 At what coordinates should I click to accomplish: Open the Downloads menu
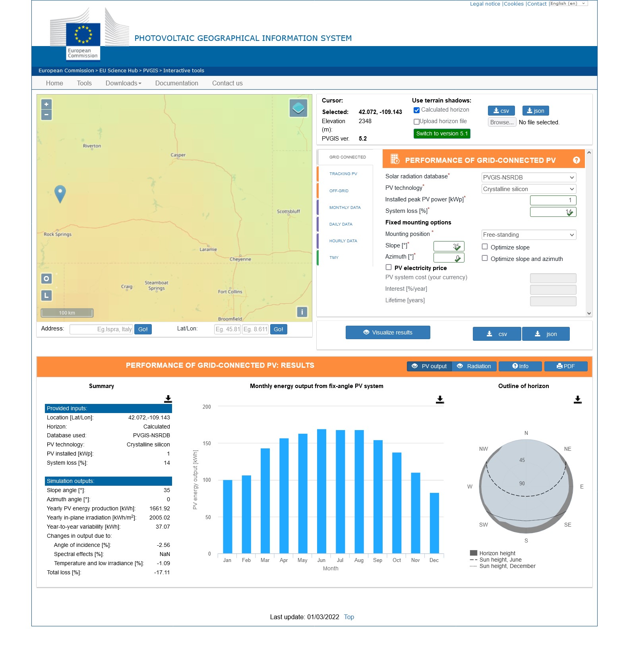[x=123, y=83]
